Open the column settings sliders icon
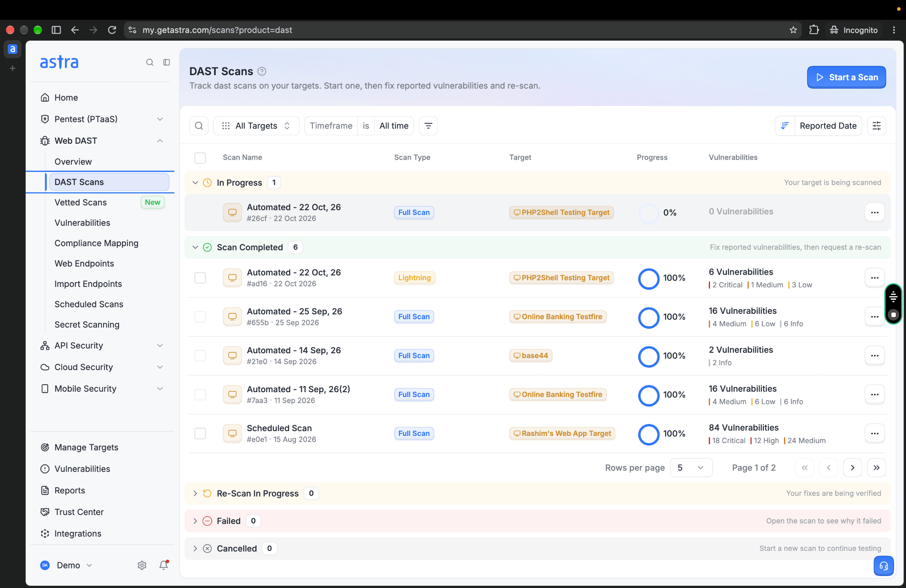This screenshot has width=906, height=588. [876, 126]
